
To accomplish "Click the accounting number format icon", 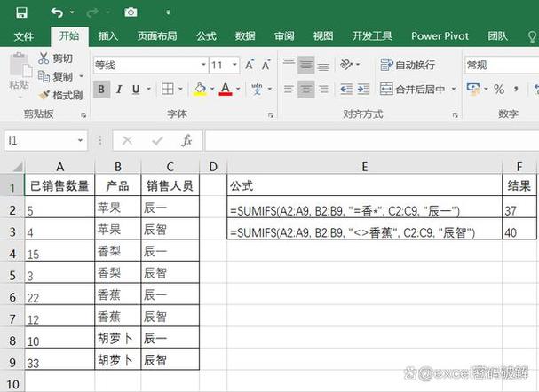I will click(473, 90).
